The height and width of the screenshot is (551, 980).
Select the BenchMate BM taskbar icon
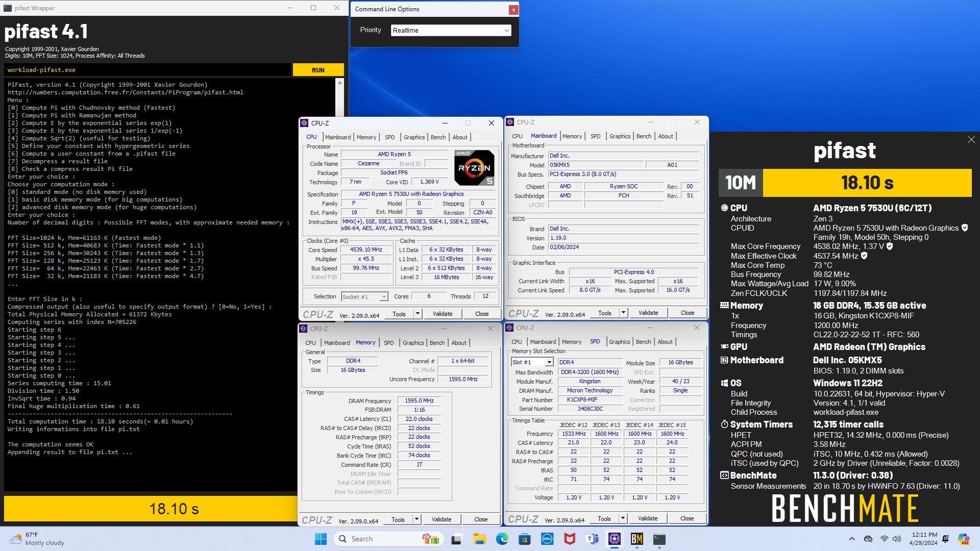point(637,539)
